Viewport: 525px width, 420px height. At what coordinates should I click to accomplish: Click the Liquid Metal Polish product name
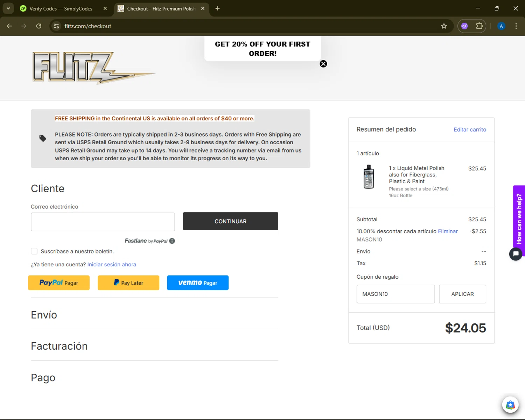416,175
